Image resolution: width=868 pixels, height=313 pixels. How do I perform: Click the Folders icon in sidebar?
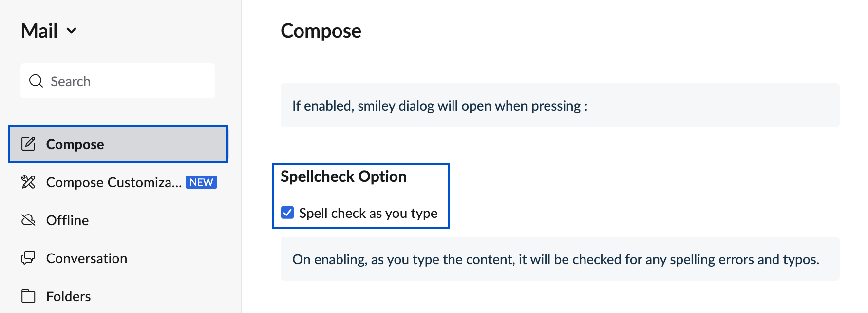(28, 296)
